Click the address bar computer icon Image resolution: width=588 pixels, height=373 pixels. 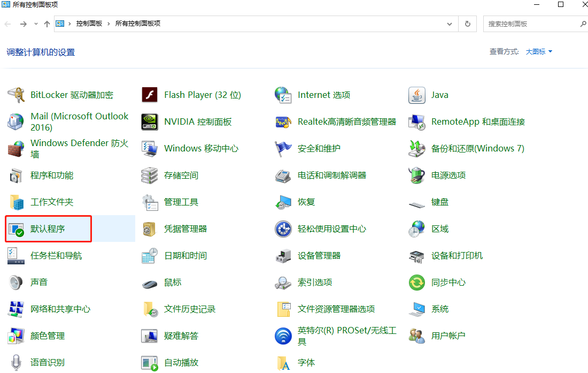[60, 24]
